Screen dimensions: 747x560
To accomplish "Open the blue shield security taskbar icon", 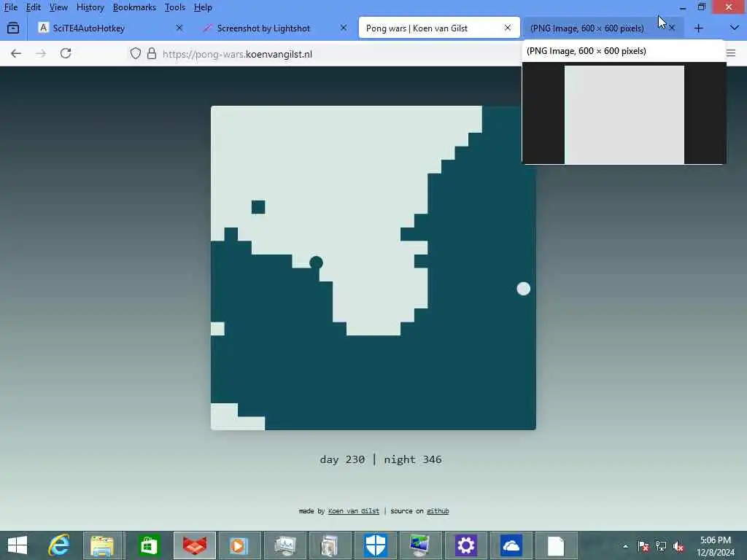I will pyautogui.click(x=376, y=545).
